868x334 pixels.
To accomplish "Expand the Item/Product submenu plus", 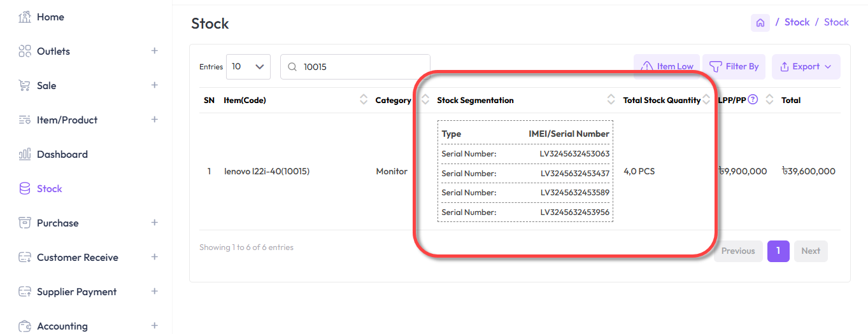I will [x=154, y=120].
